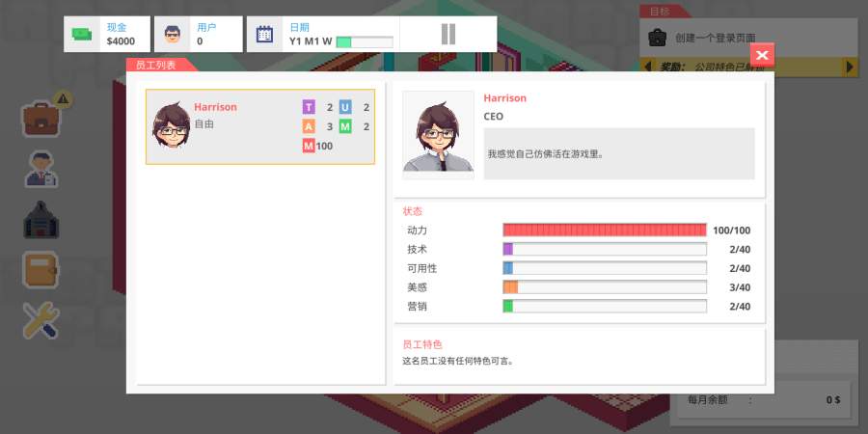Click the black briefcase objective icon
The image size is (868, 434).
point(657,39)
